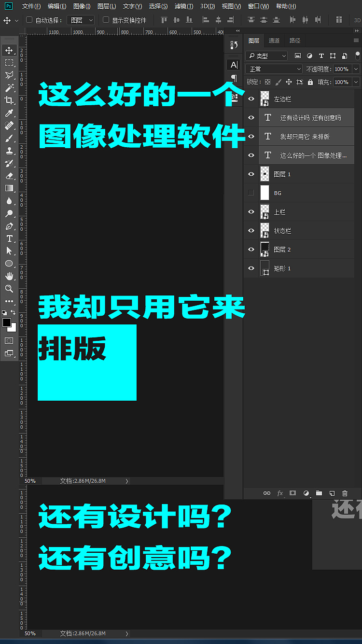
Task: Select the Horizontal Type tool
Action: [x=9, y=238]
